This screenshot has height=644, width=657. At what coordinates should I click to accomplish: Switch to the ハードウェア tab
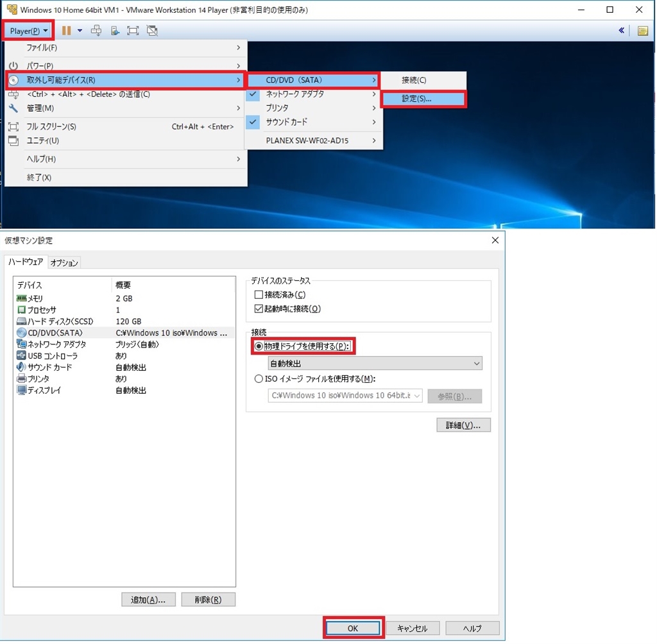pyautogui.click(x=26, y=262)
